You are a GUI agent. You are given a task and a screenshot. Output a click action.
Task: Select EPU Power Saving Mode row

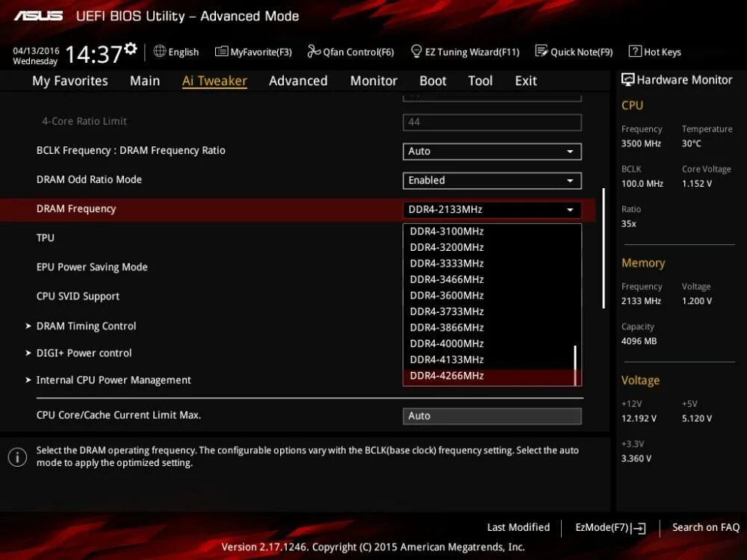coord(92,267)
